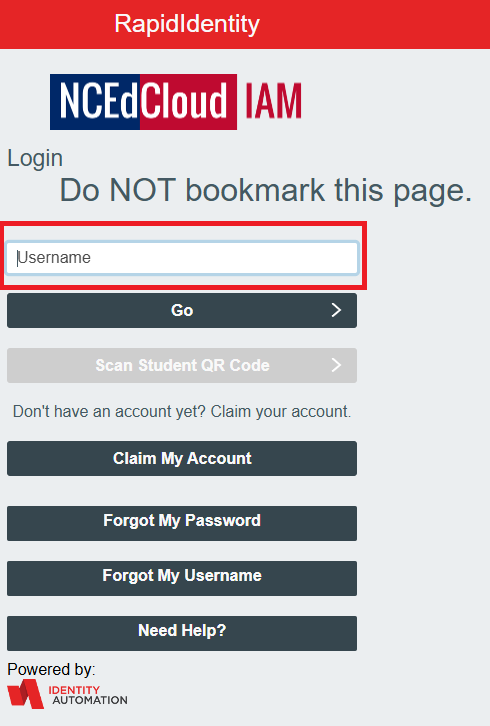Click the NCEdCloud logo
The height and width of the screenshot is (726, 490).
[144, 102]
